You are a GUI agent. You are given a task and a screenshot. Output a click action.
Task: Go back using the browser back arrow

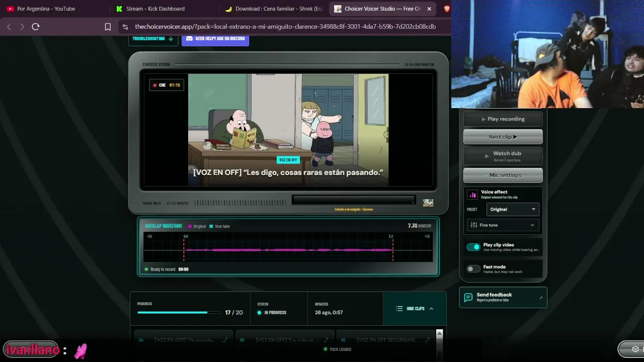coord(9,27)
